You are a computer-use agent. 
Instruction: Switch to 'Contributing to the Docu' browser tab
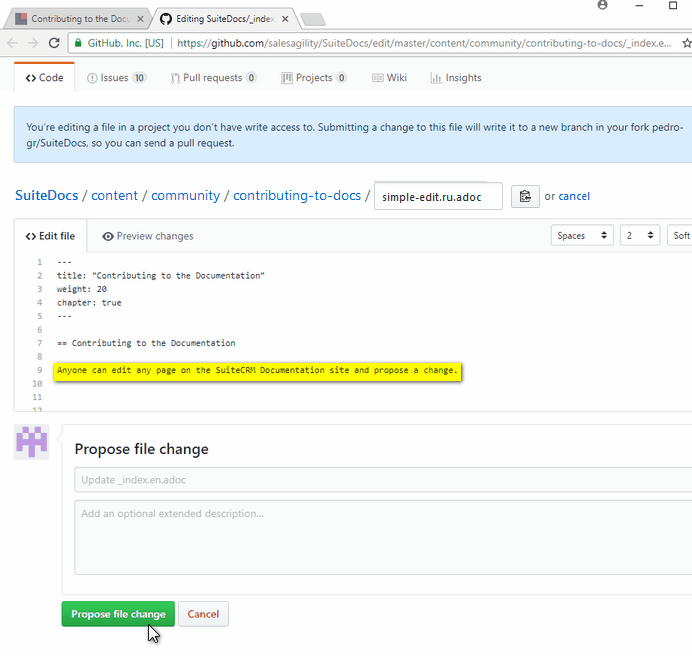click(x=80, y=19)
